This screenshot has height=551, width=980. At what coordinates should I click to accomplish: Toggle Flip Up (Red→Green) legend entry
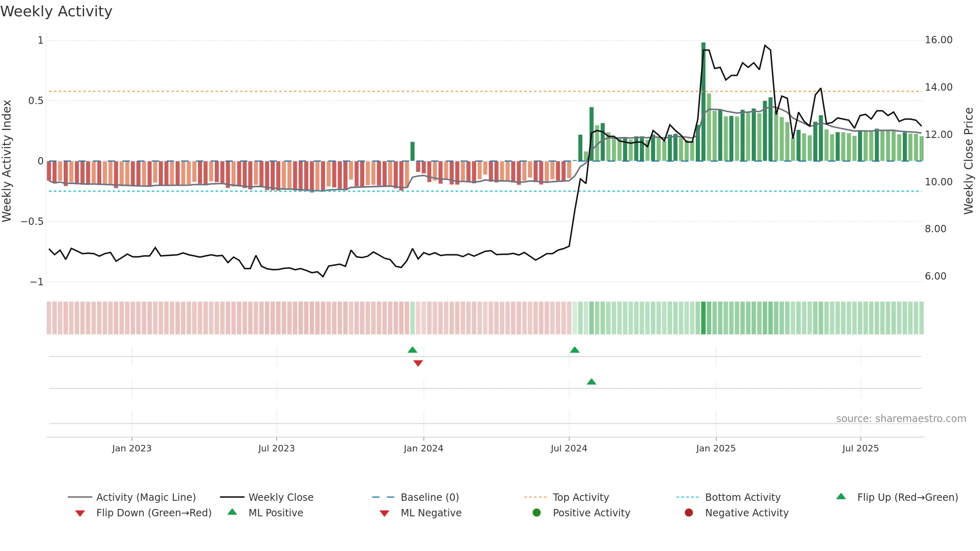click(x=897, y=497)
